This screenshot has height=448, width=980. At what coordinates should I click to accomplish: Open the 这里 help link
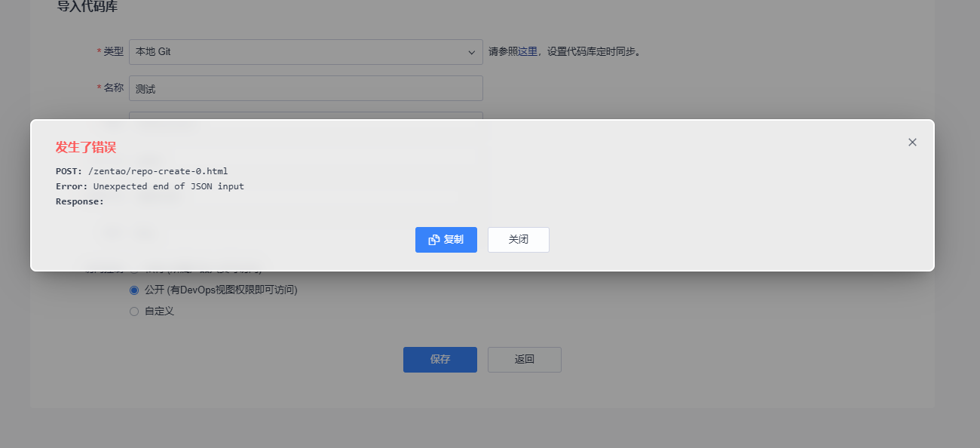point(528,52)
